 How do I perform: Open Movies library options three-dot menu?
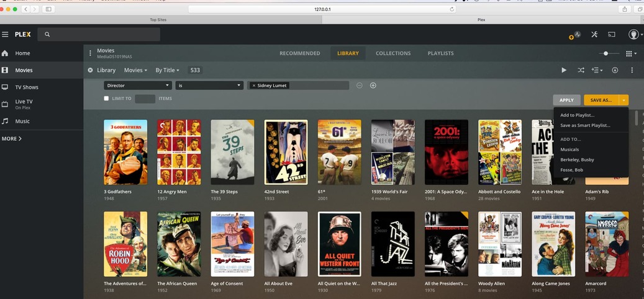click(x=90, y=53)
